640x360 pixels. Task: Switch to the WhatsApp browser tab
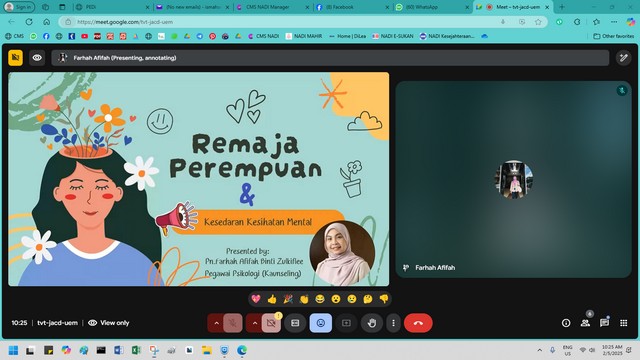click(x=431, y=7)
